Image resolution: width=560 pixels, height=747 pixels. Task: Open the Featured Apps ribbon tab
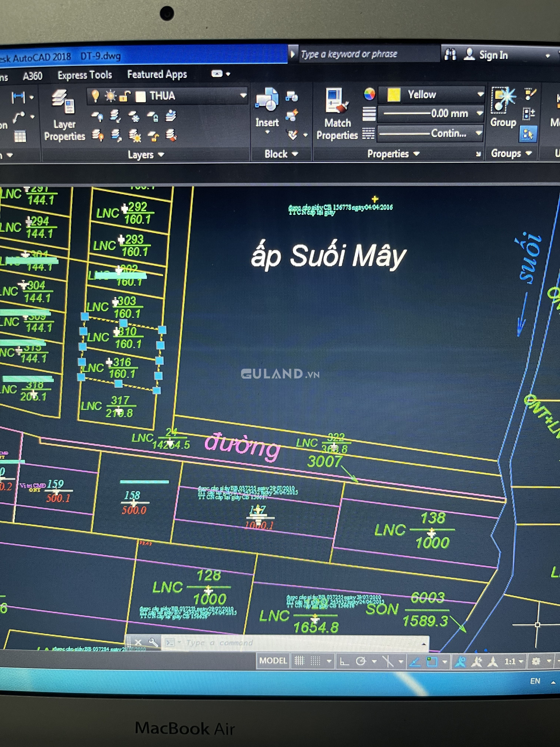pos(157,74)
